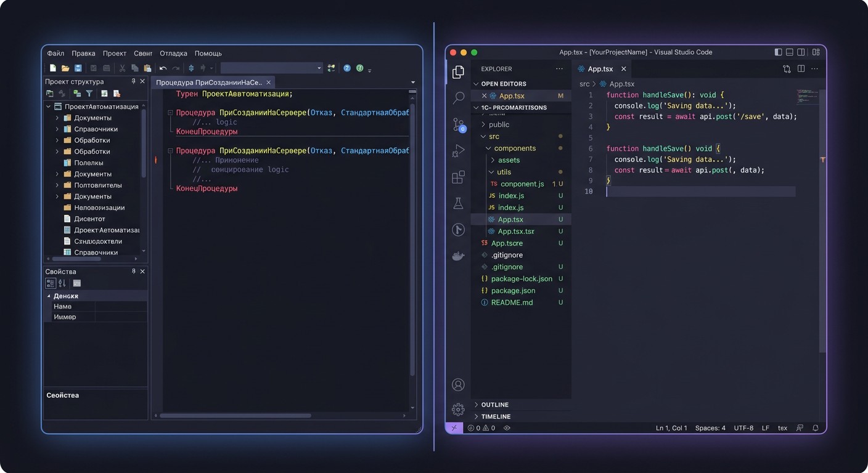Viewport: 868px width, 473px height.
Task: Open the Docker whale view in VS Code
Action: pyautogui.click(x=459, y=256)
